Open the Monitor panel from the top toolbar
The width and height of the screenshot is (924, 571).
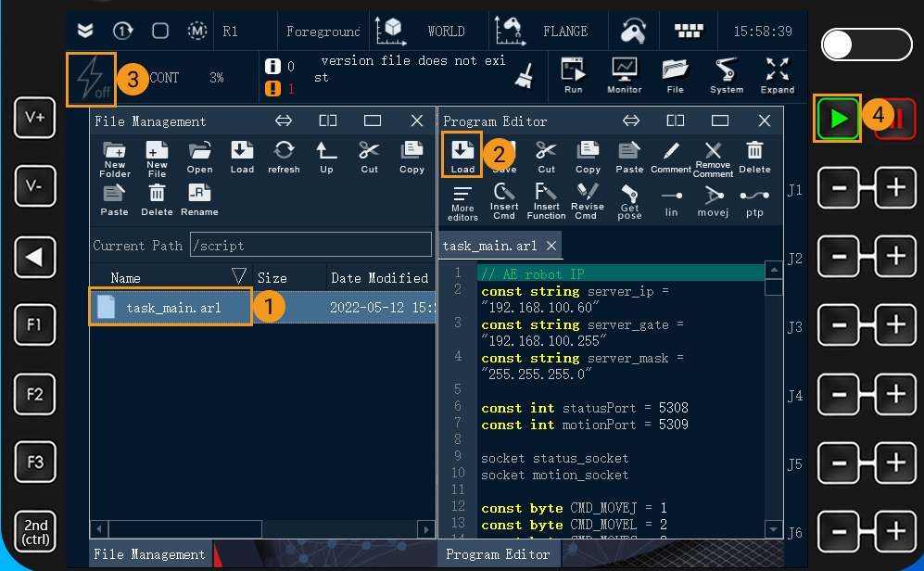coord(624,75)
